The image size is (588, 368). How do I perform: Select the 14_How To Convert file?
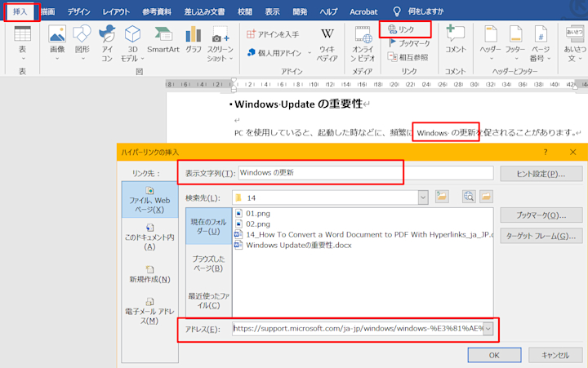363,235
